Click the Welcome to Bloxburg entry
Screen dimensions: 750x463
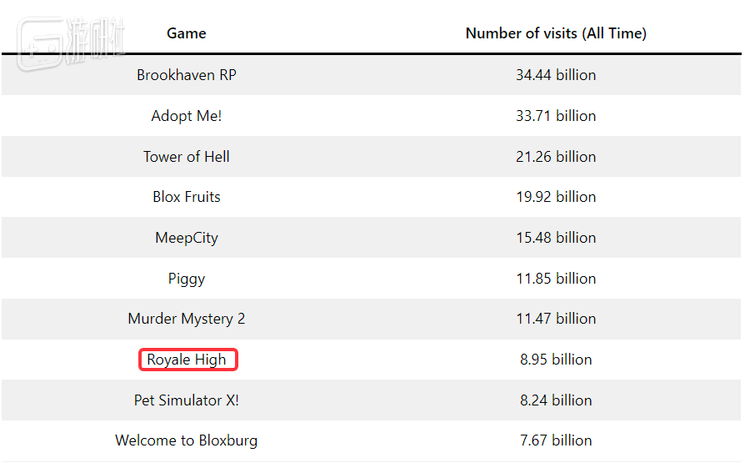(x=187, y=441)
